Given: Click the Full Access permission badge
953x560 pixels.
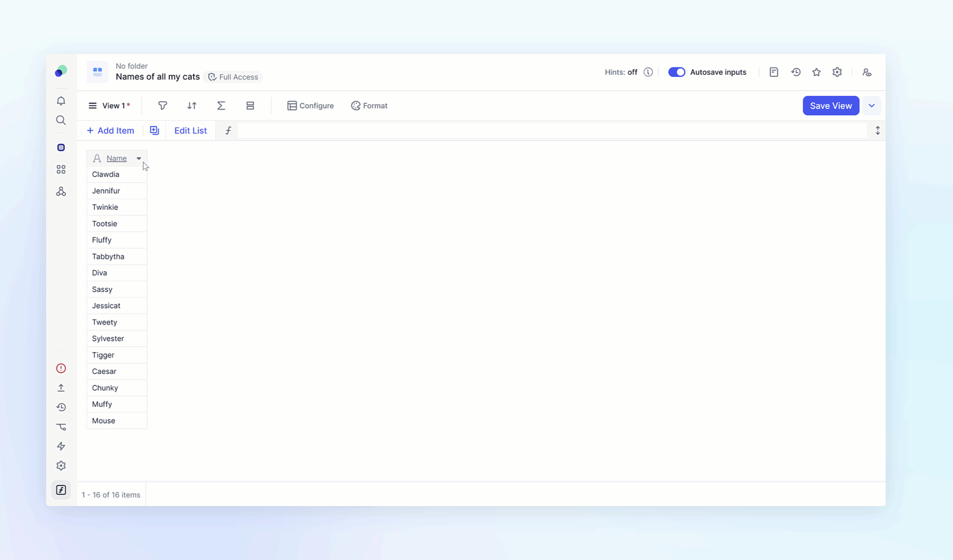Looking at the screenshot, I should [x=233, y=77].
